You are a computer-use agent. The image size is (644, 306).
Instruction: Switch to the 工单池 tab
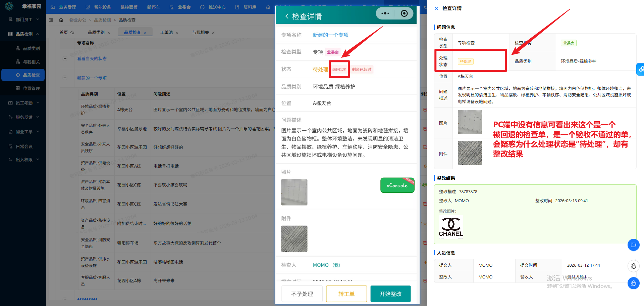coord(166,33)
